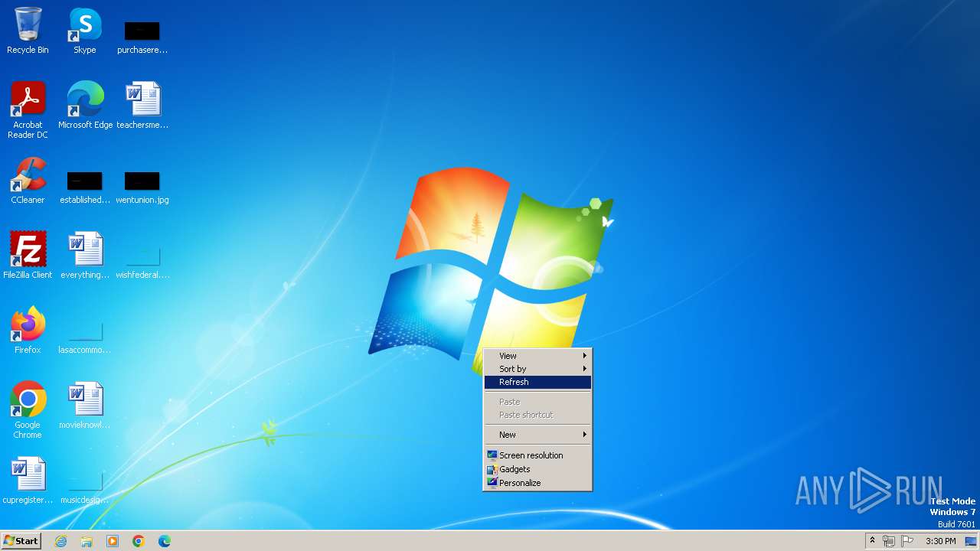Select the FileZilla Client shortcut
The height and width of the screenshot is (551, 980).
point(28,256)
